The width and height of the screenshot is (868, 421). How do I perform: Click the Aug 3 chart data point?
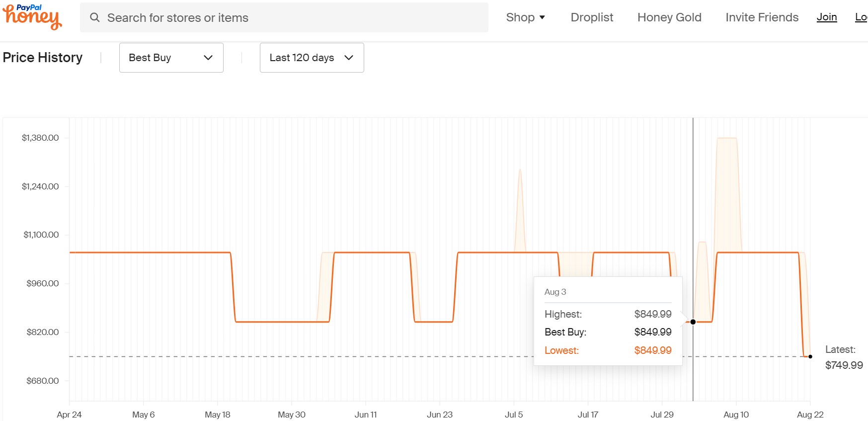coord(693,322)
